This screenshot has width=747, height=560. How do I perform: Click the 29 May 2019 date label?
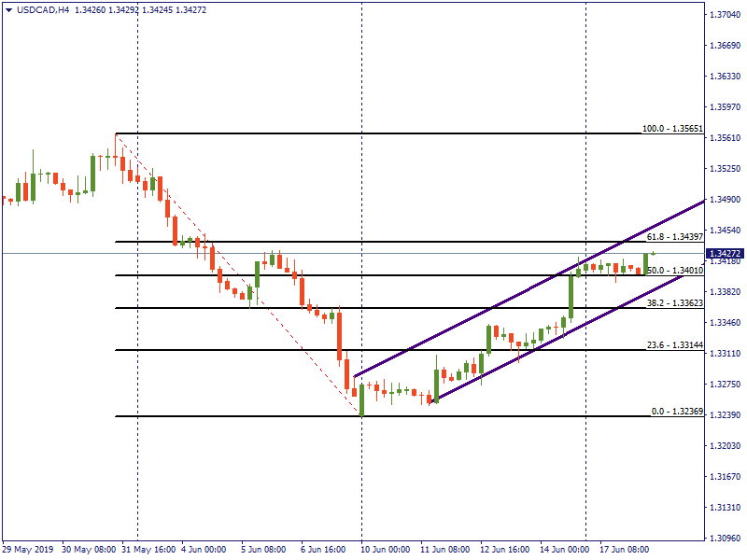pos(28,550)
